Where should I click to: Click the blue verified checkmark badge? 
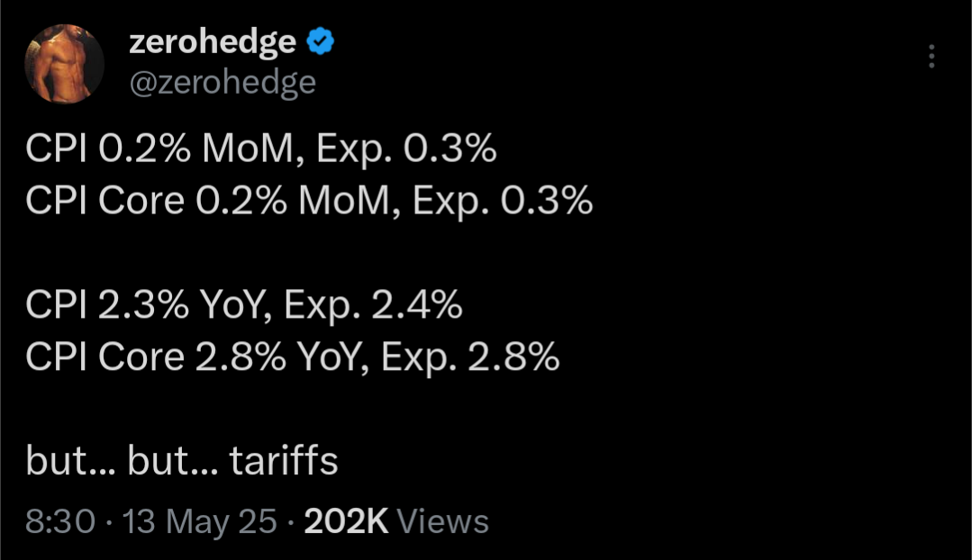click(321, 41)
